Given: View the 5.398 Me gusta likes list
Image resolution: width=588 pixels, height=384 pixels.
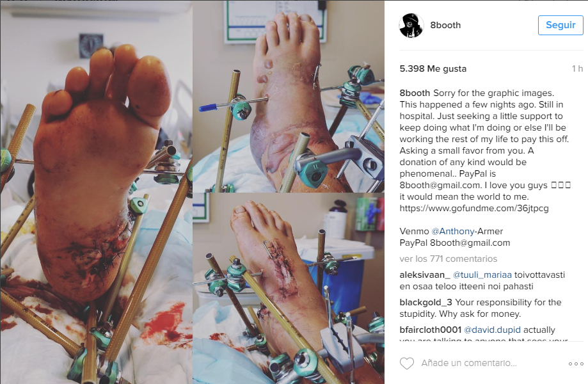Looking at the screenshot, I should (x=433, y=68).
